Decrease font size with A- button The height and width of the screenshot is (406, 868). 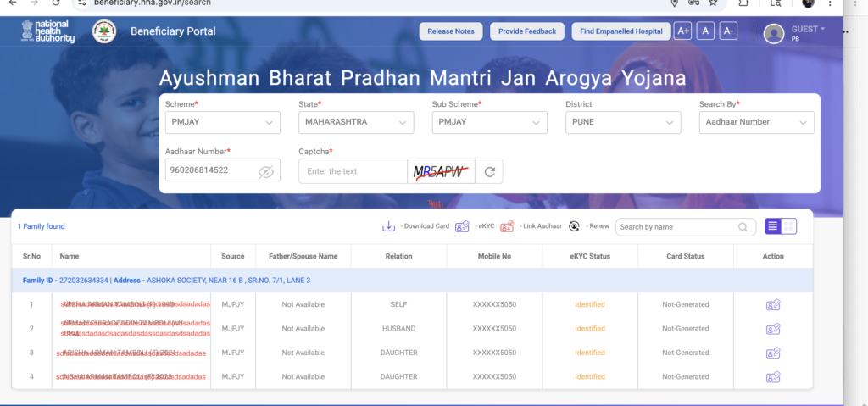728,31
